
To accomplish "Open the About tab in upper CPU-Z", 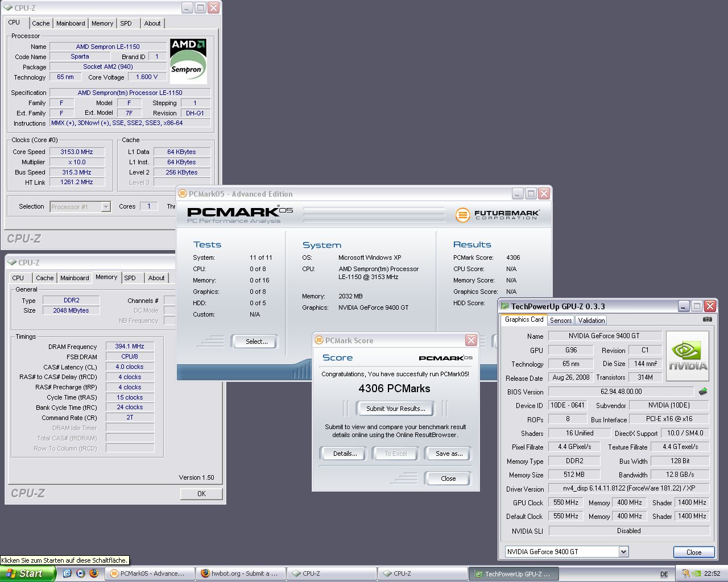I will pyautogui.click(x=152, y=23).
